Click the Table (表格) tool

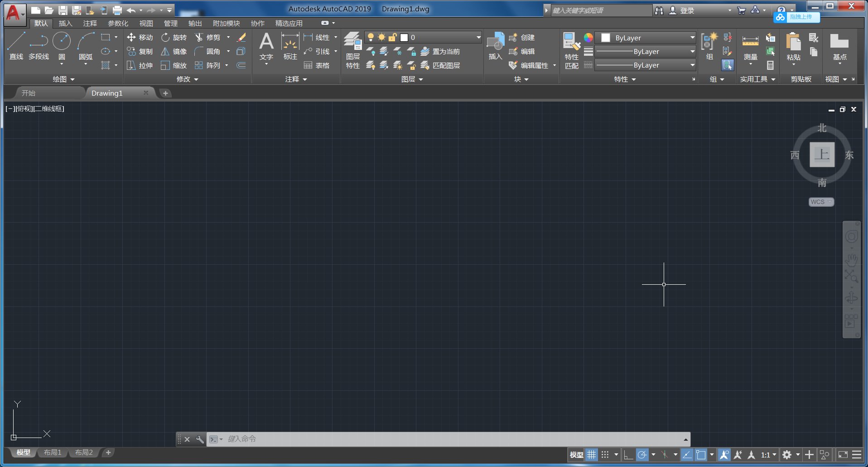[x=317, y=65]
